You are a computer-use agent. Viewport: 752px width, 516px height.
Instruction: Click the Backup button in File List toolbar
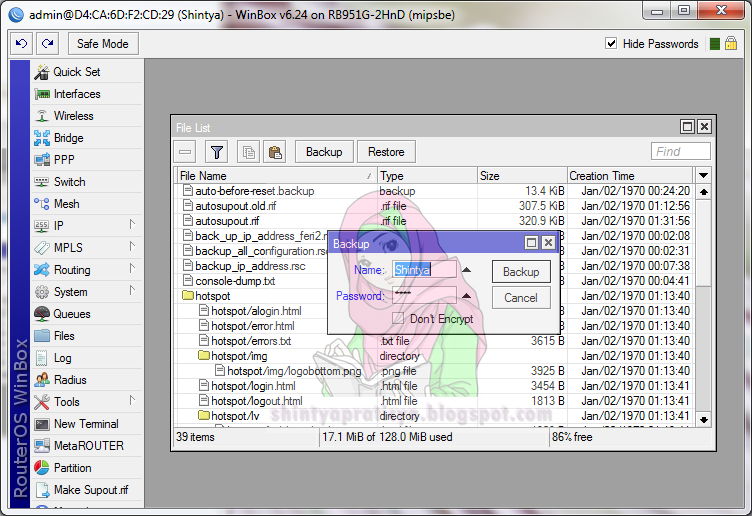324,152
